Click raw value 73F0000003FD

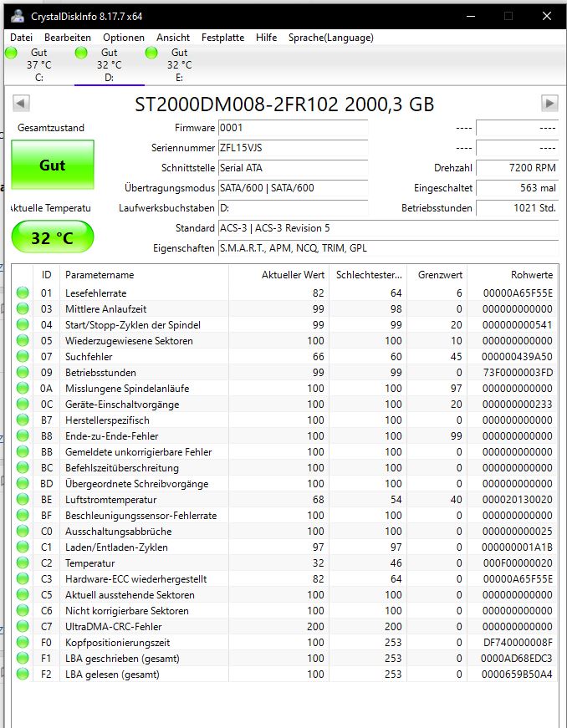(x=518, y=372)
